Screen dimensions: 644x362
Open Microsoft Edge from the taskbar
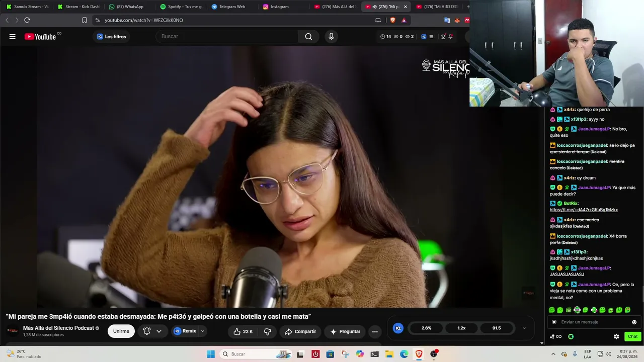coord(404,354)
